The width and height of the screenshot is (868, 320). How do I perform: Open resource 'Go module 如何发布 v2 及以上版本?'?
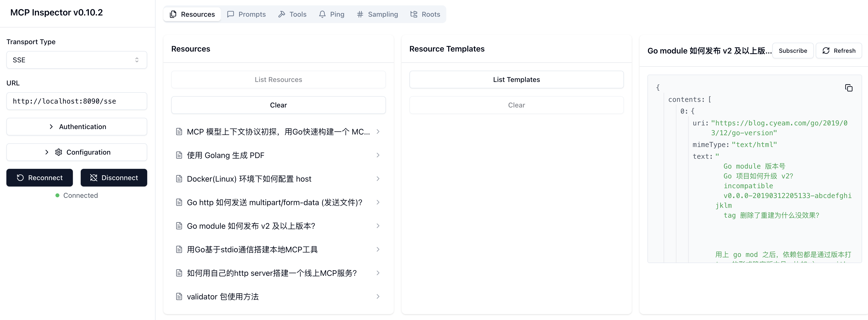[x=278, y=226]
